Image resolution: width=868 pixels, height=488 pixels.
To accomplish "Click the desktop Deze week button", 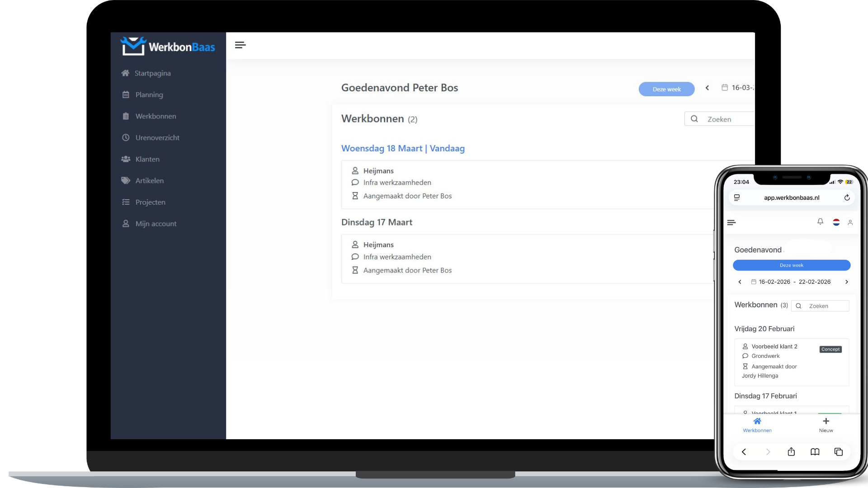I will coord(666,89).
